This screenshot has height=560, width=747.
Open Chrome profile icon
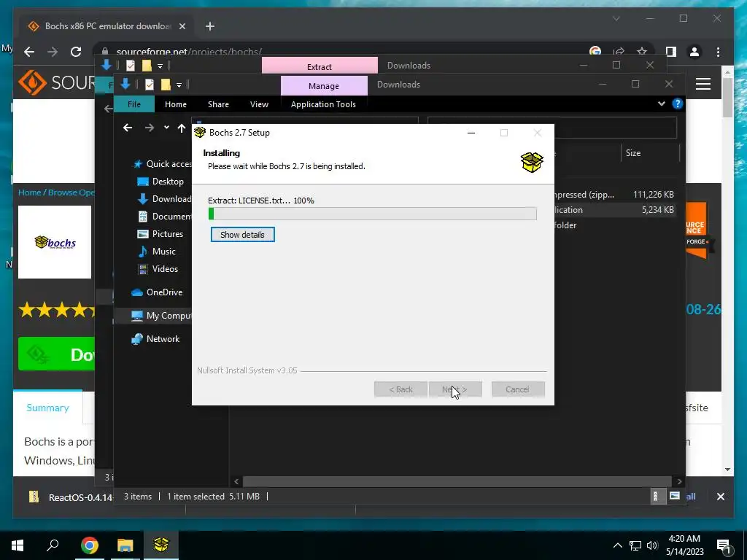pos(694,52)
